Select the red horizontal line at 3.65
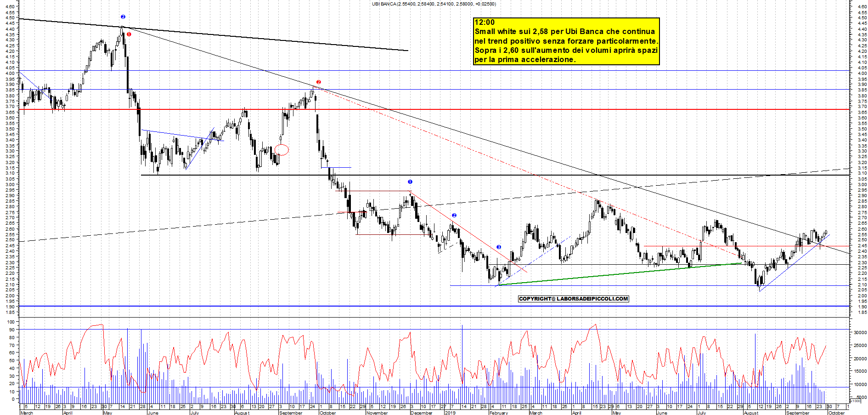Viewport: 868px width, 415px height. (x=434, y=109)
